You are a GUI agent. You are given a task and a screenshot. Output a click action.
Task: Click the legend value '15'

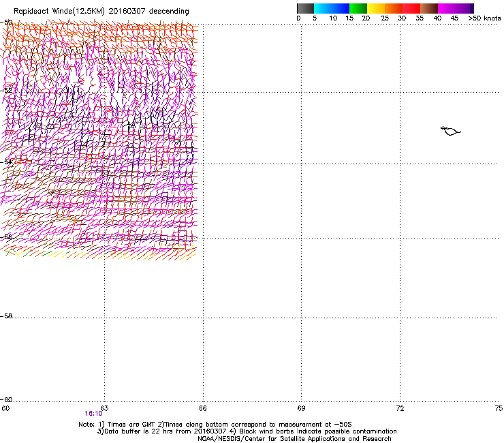point(349,18)
